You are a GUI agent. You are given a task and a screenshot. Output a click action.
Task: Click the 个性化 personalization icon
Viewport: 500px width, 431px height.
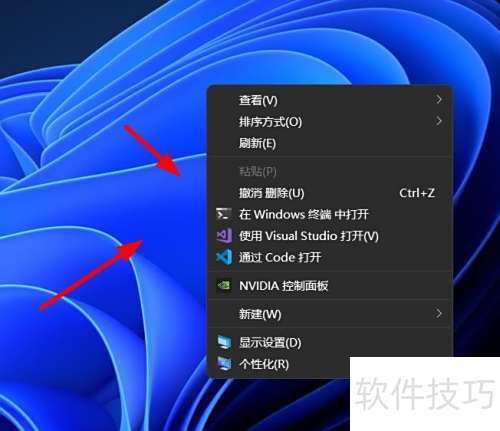(224, 364)
